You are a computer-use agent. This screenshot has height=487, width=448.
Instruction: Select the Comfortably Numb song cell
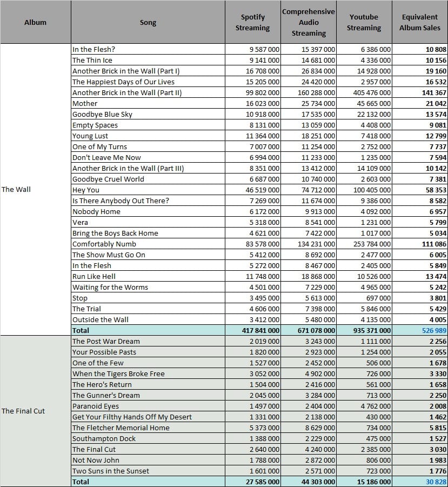[x=108, y=244]
